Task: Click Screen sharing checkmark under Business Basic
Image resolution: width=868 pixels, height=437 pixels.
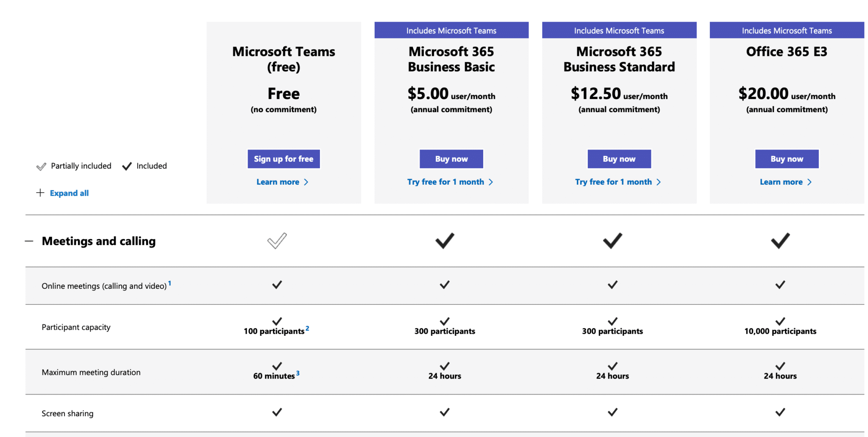Action: 445,412
